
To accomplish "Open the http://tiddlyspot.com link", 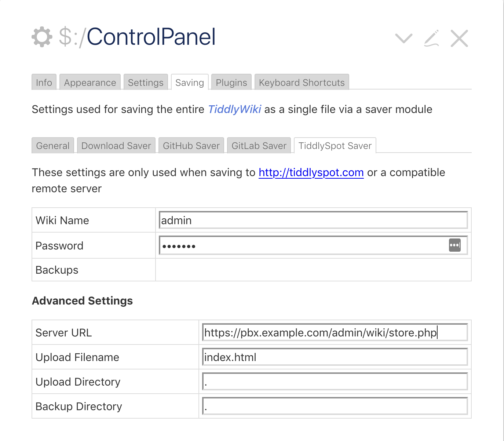I will tap(311, 172).
